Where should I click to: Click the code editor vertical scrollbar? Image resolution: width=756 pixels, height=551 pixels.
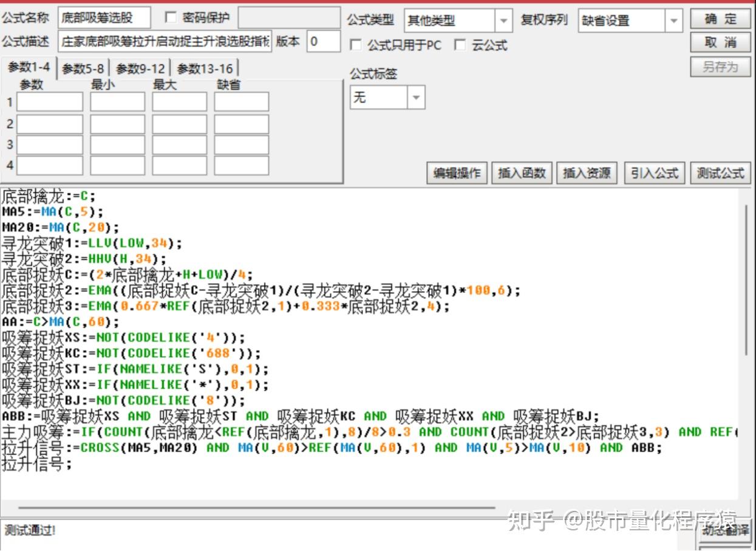click(x=746, y=279)
